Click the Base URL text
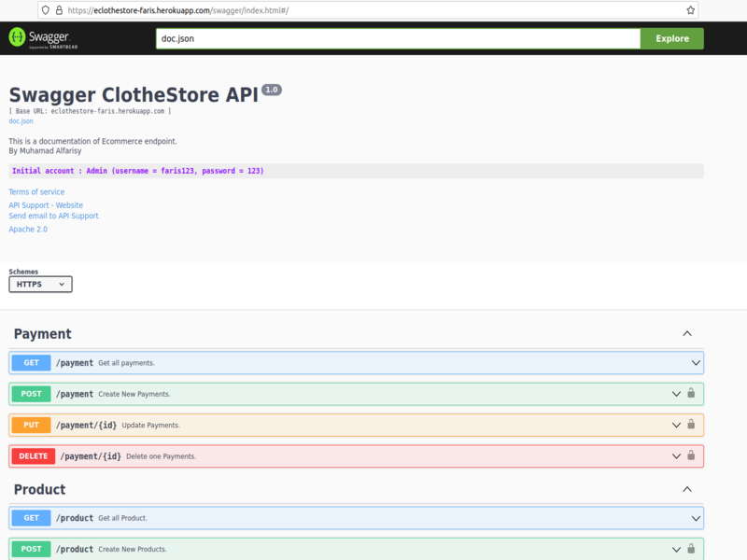 [90, 111]
